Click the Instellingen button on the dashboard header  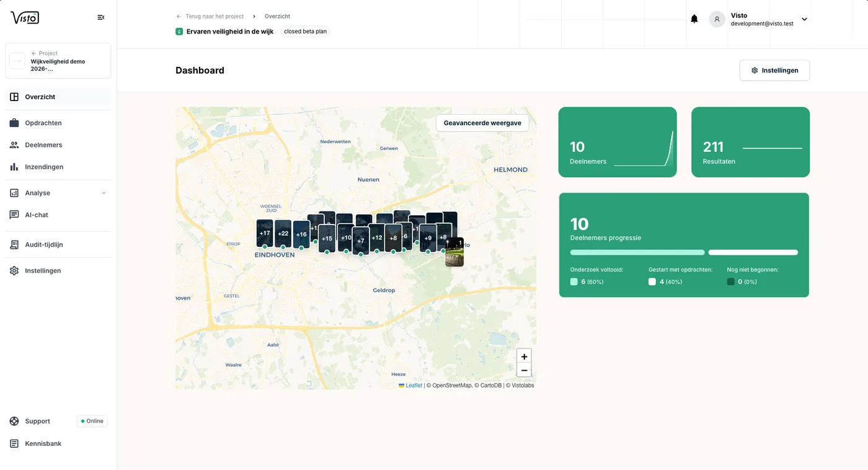[774, 71]
